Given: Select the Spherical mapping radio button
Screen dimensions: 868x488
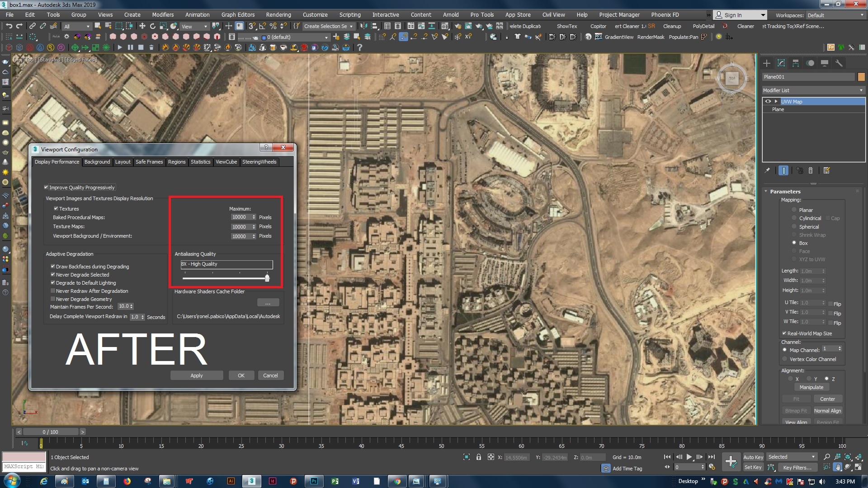Looking at the screenshot, I should coord(794,226).
